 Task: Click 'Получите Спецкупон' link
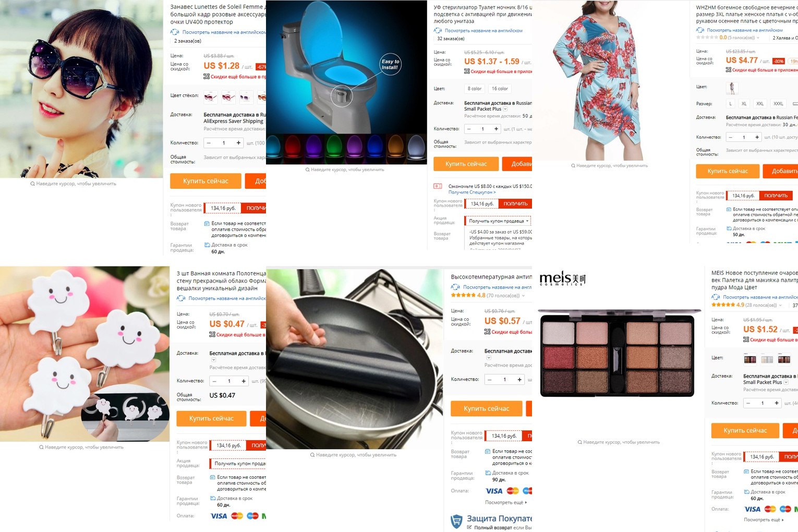472,192
